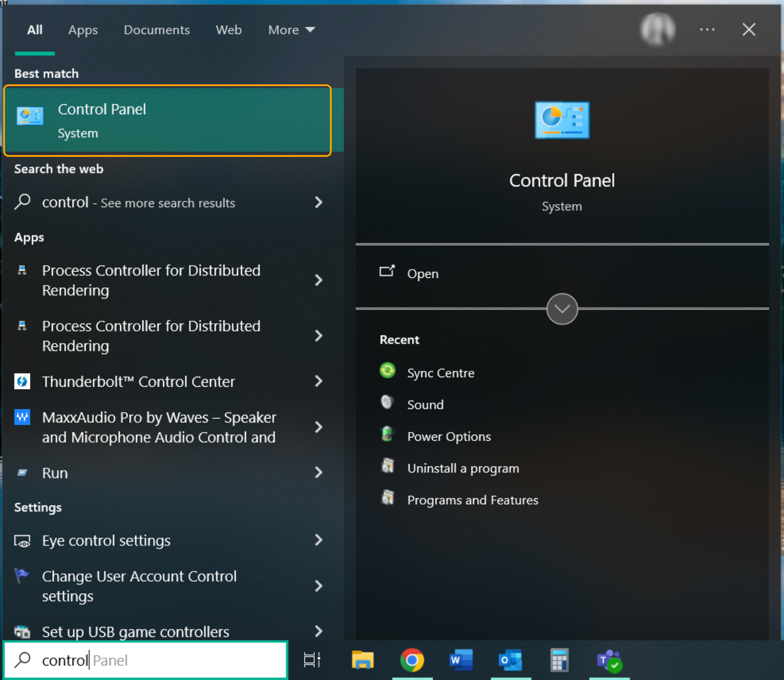
Task: Click the Sound speaker icon
Action: tap(387, 402)
